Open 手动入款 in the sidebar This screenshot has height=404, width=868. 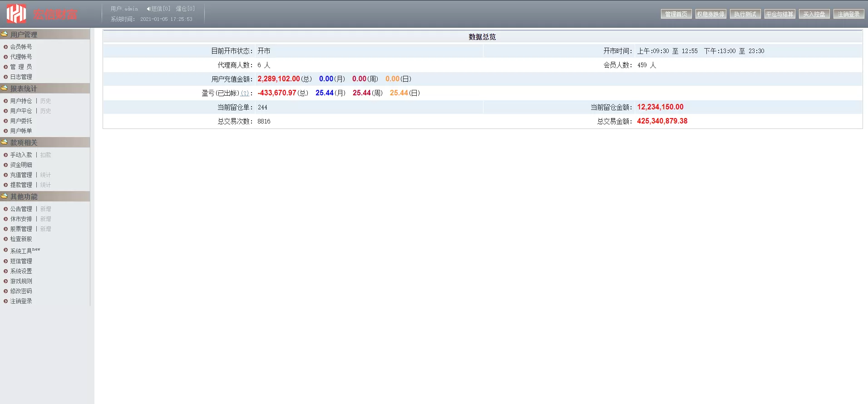coord(21,155)
